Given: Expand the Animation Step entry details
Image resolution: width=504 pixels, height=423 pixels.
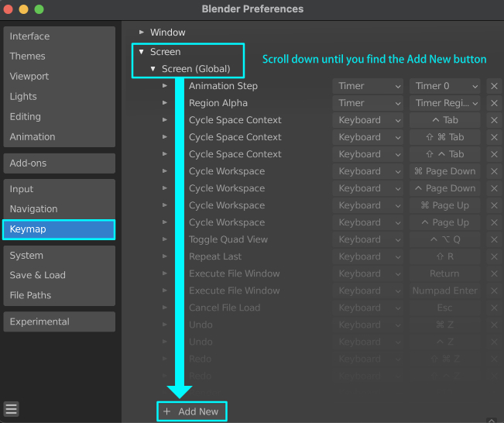Looking at the screenshot, I should click(x=165, y=86).
